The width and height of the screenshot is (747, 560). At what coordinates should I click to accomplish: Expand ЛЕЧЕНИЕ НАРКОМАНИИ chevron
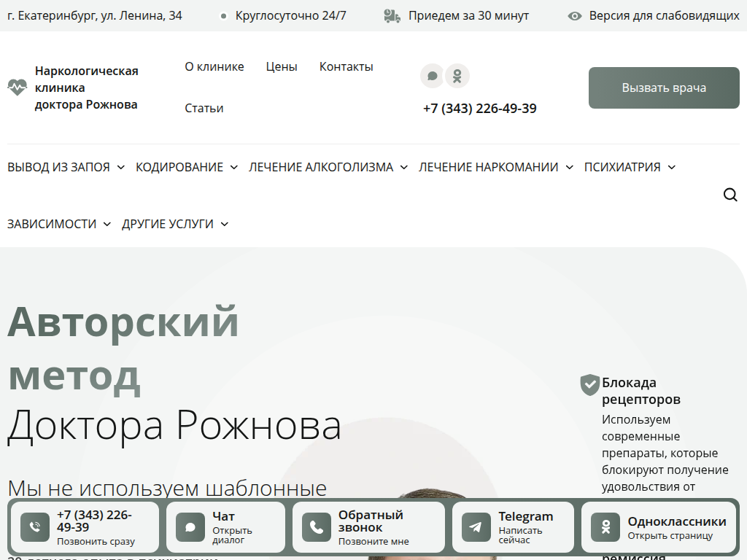[x=569, y=167]
